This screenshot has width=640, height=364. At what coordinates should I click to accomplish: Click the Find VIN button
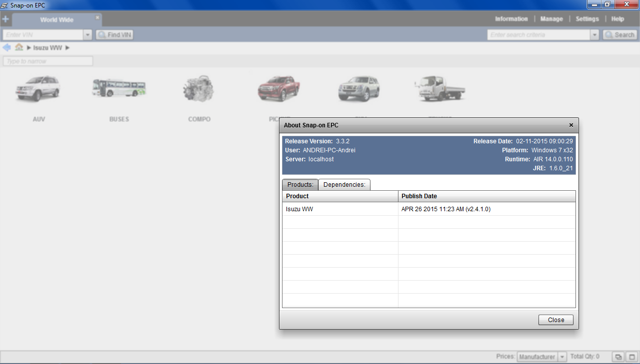(x=114, y=35)
